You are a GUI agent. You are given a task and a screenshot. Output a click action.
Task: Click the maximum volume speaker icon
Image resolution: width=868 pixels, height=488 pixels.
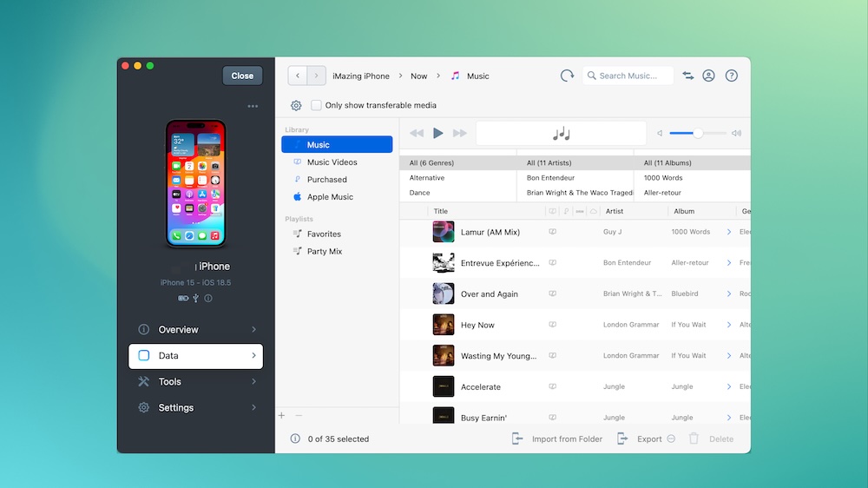736,133
